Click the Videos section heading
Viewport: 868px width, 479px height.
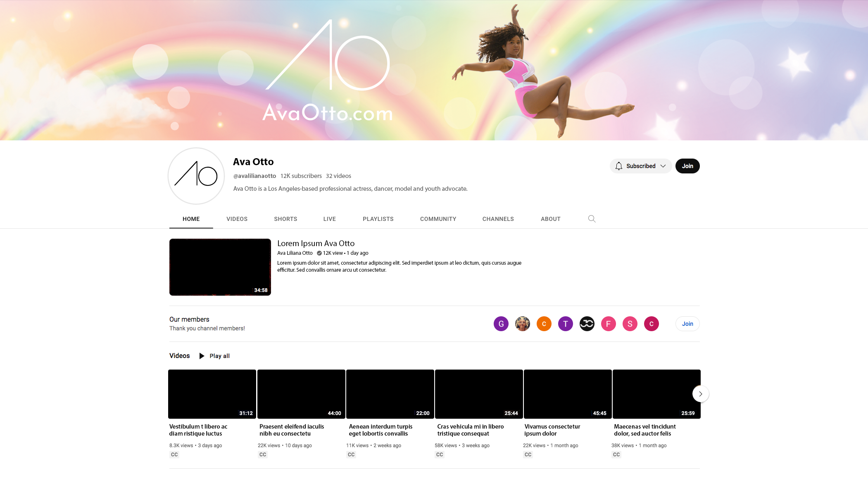click(180, 356)
